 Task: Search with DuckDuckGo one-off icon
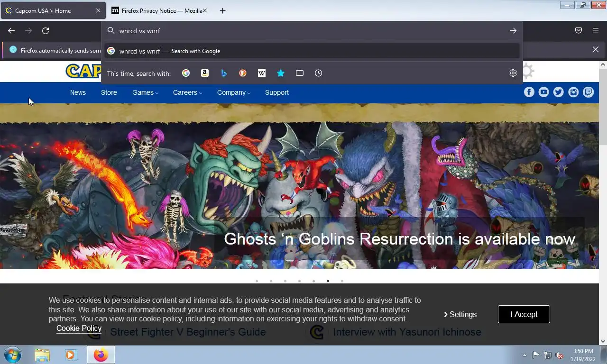pyautogui.click(x=243, y=73)
